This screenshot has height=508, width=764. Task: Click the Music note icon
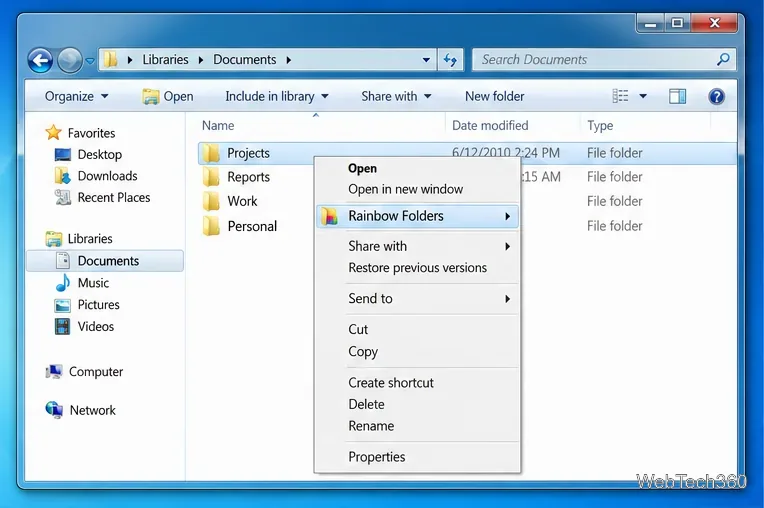pos(63,282)
